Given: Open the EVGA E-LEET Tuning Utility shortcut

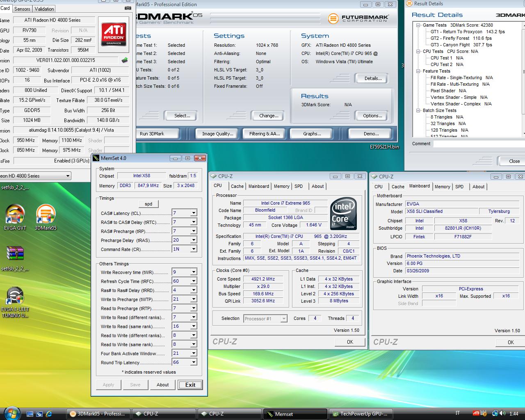Looking at the screenshot, I should 15,303.
